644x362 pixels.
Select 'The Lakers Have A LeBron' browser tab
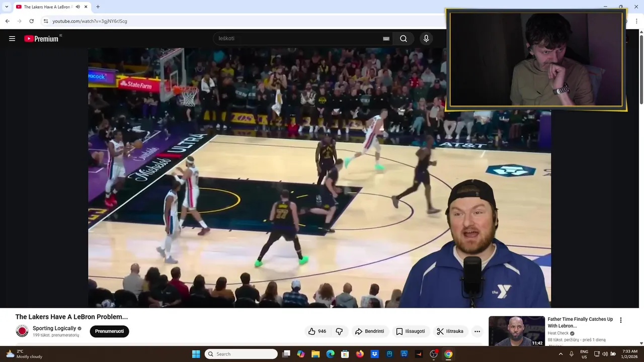tap(52, 7)
